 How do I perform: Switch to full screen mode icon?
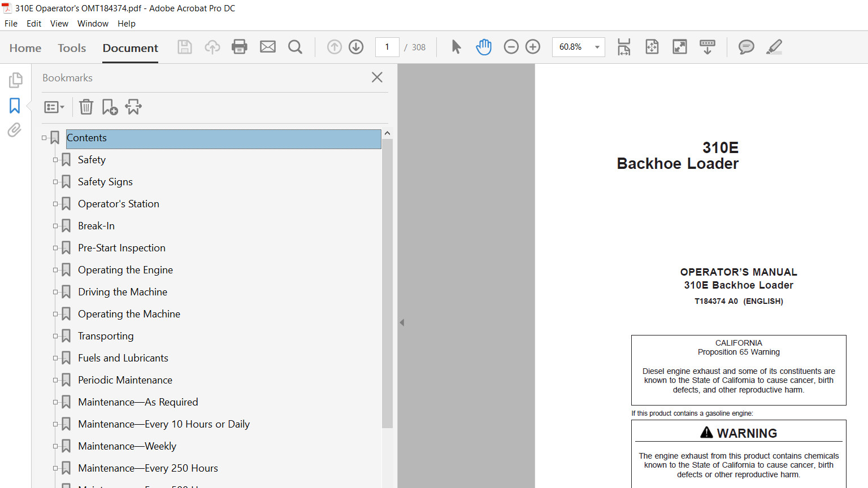[x=680, y=47]
